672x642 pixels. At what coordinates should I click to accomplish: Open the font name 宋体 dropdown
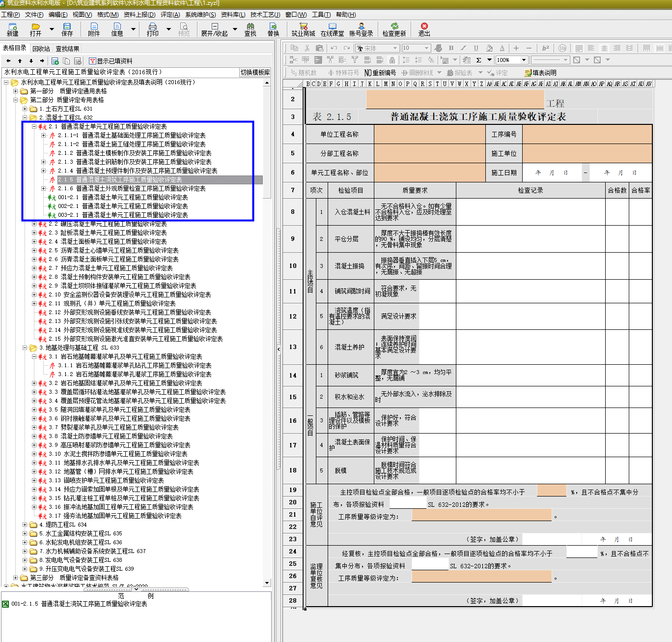tap(395, 48)
